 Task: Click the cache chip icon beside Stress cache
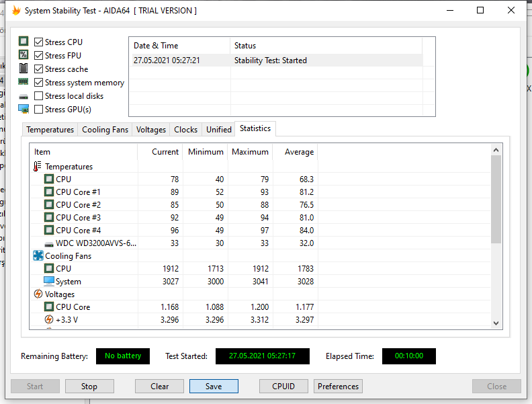click(24, 69)
